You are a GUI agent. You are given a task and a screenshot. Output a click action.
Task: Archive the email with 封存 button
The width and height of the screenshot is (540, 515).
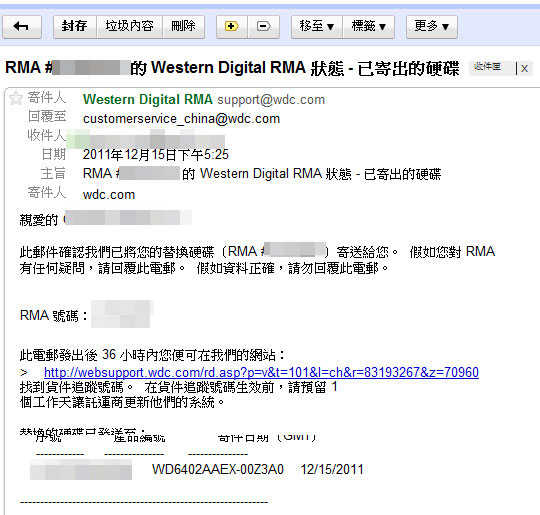point(75,27)
